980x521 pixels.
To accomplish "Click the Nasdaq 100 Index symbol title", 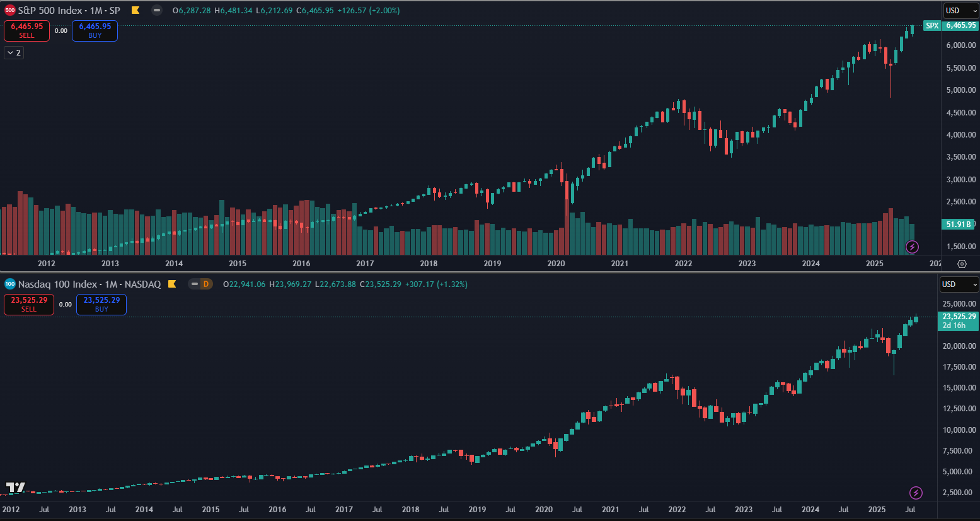I will pos(89,284).
